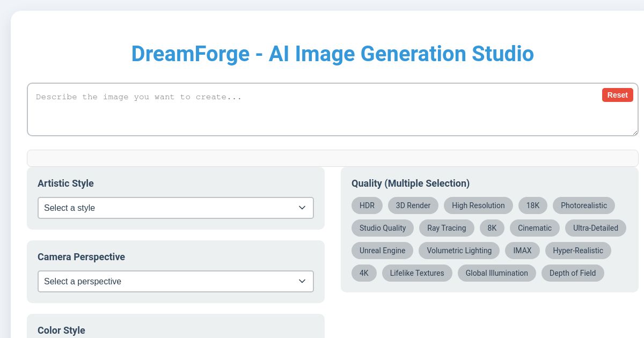Select the Photorealistic quality tag
The image size is (644, 338).
point(584,205)
